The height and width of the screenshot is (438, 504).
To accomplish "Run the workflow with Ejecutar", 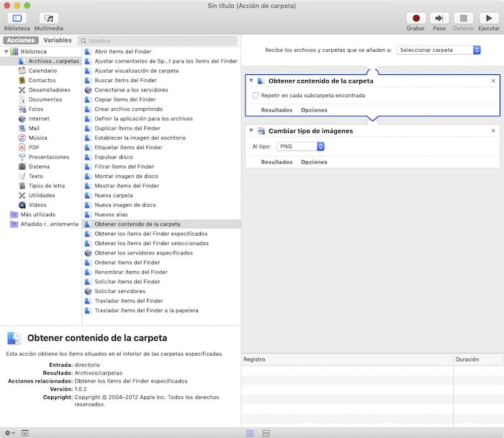I will [488, 18].
